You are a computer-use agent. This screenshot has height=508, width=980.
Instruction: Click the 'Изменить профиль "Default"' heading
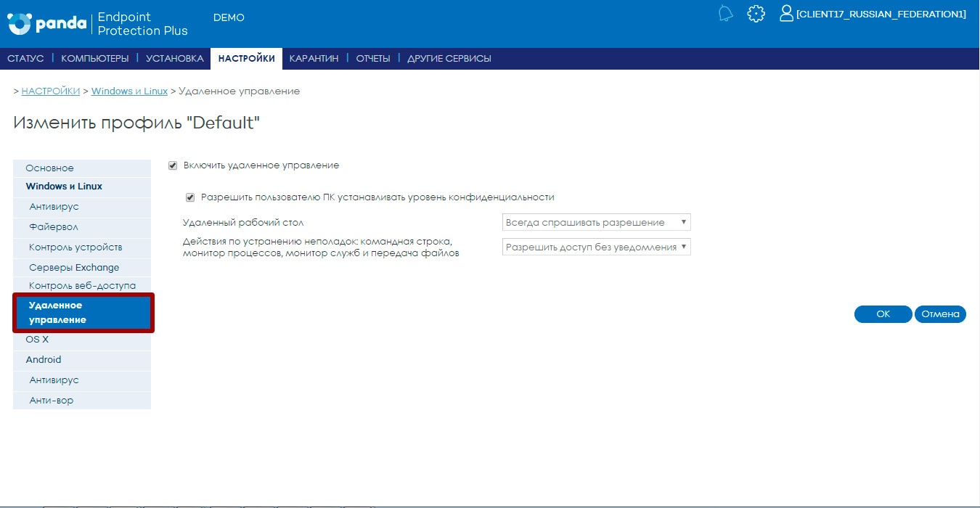tap(136, 123)
